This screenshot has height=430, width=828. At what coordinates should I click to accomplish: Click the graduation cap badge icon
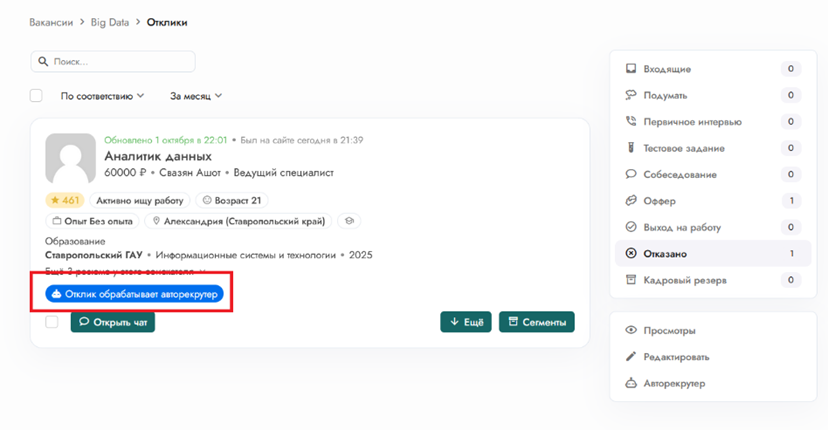tap(349, 221)
